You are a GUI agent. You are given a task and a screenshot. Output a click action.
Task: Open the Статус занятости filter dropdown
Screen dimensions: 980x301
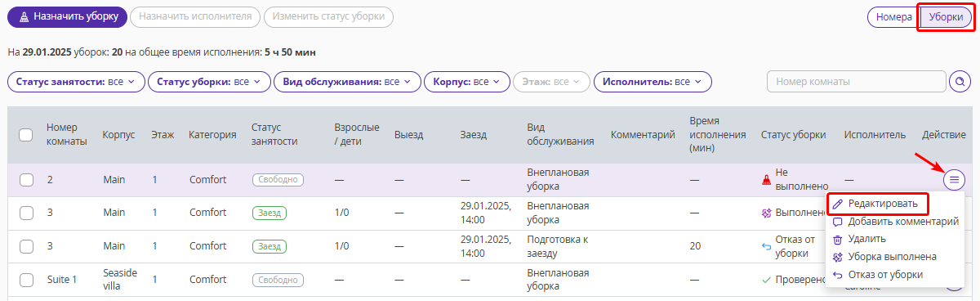(76, 82)
